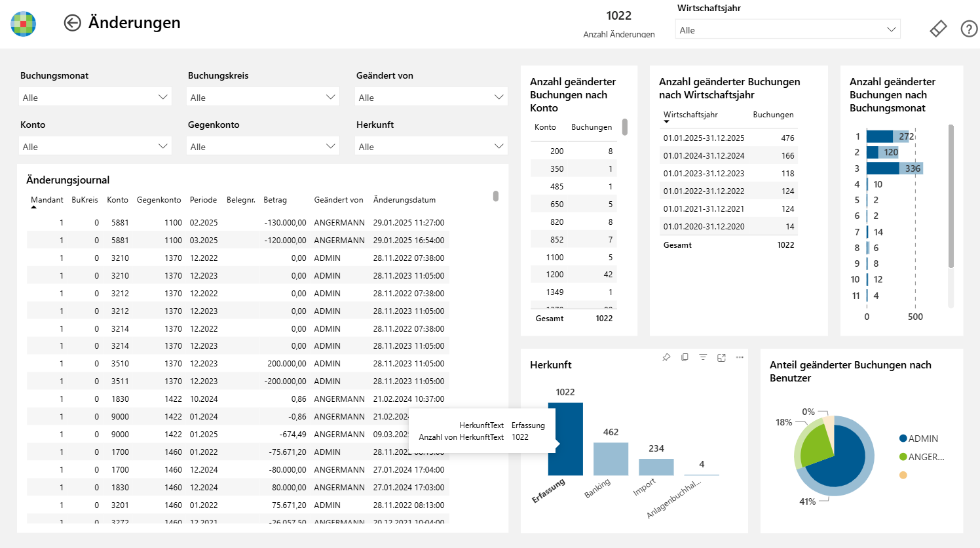Click the -130.000,00 Betrag cell
The height and width of the screenshot is (548, 980).
tap(285, 223)
